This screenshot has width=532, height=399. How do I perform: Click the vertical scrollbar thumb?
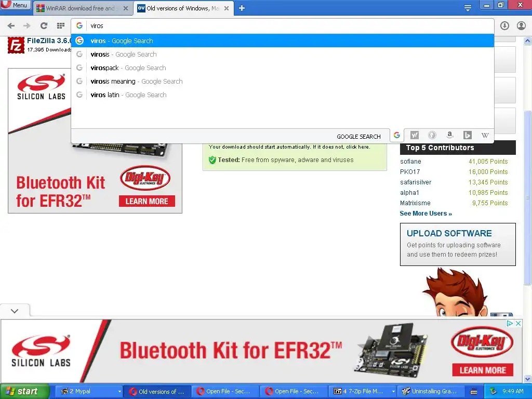point(528,197)
